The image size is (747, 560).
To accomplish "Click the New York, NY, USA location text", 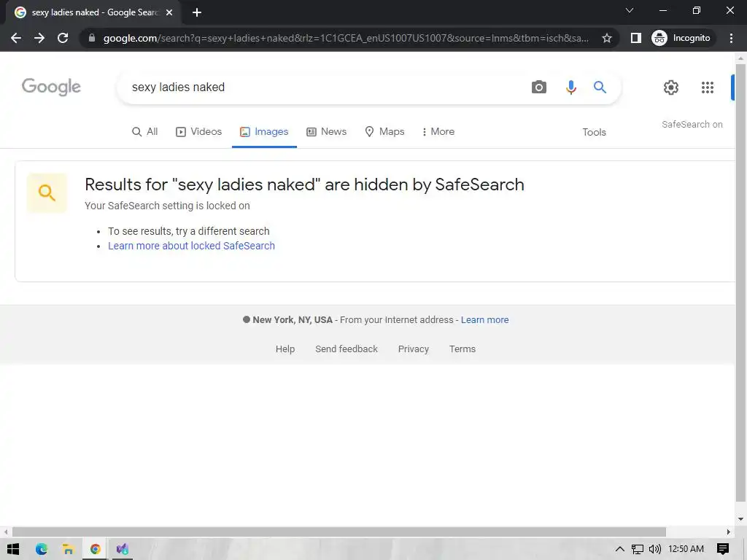I will pyautogui.click(x=293, y=320).
